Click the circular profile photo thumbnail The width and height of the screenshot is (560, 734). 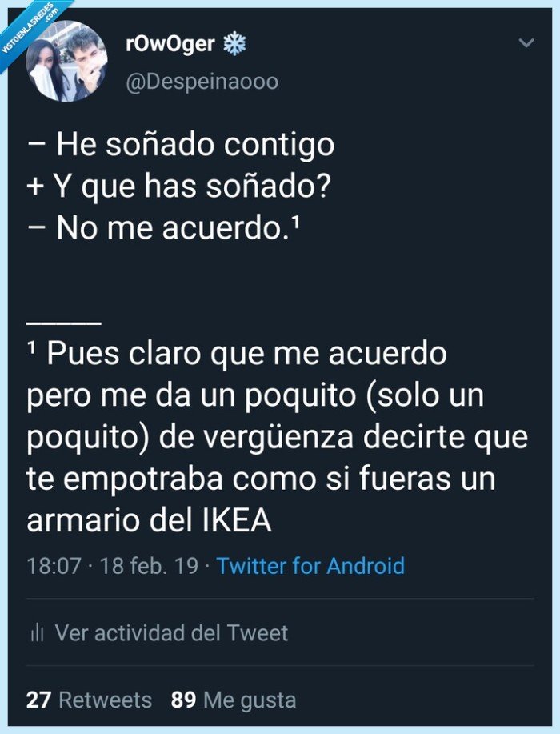click(67, 60)
